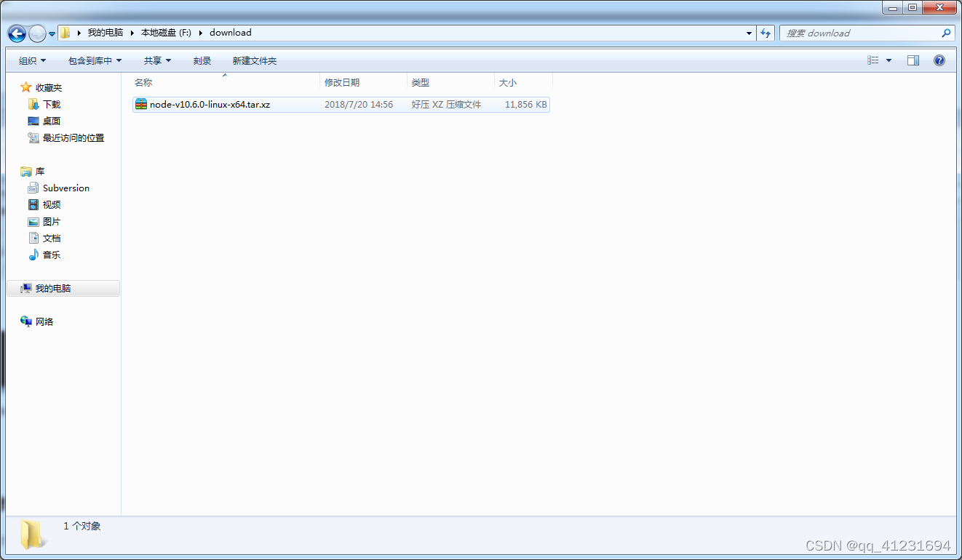Open Help via the question mark icon
The height and width of the screenshot is (560, 962).
click(x=939, y=60)
